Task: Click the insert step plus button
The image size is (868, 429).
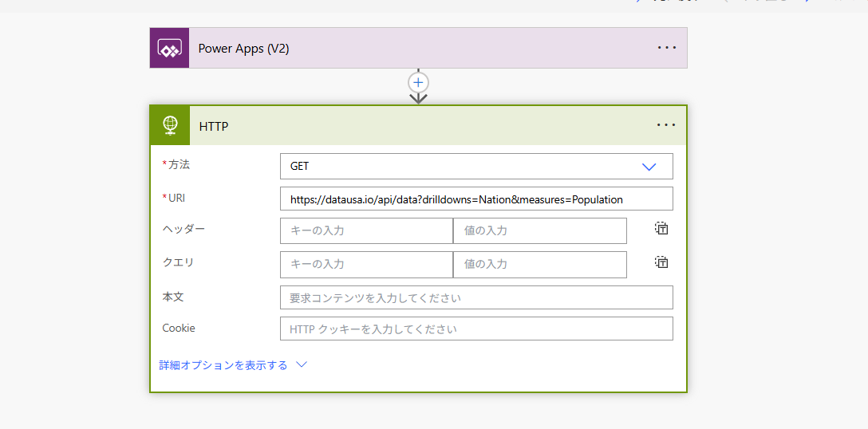Action: tap(419, 82)
